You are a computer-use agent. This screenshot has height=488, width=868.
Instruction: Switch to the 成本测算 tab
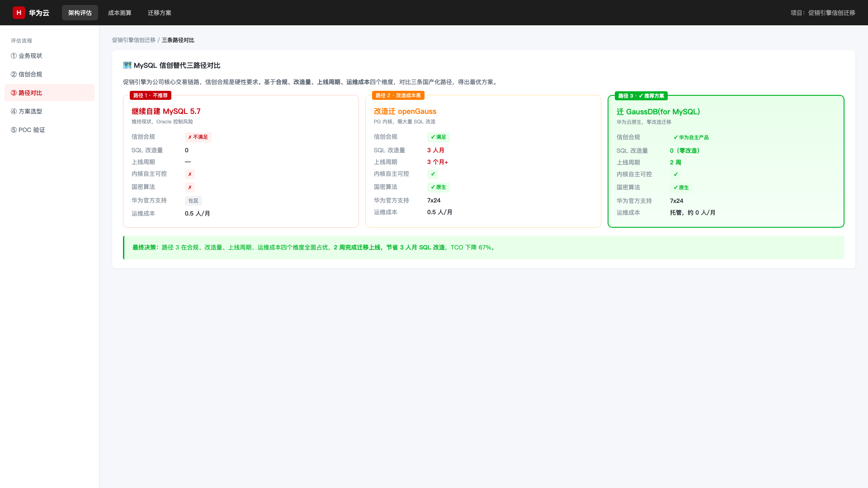120,13
